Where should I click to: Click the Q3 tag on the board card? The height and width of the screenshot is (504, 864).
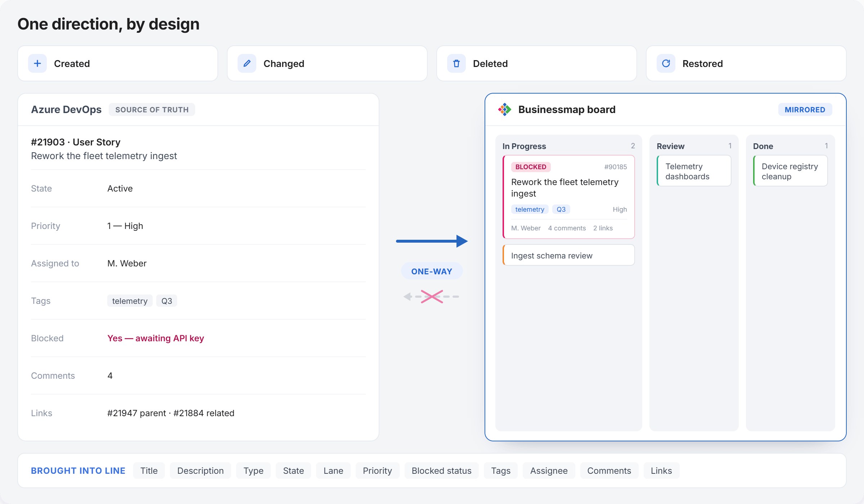pos(561,210)
